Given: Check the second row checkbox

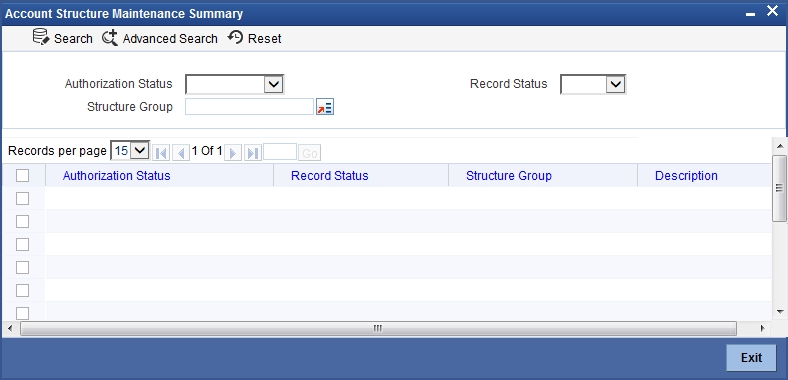Looking at the screenshot, I should 23,222.
